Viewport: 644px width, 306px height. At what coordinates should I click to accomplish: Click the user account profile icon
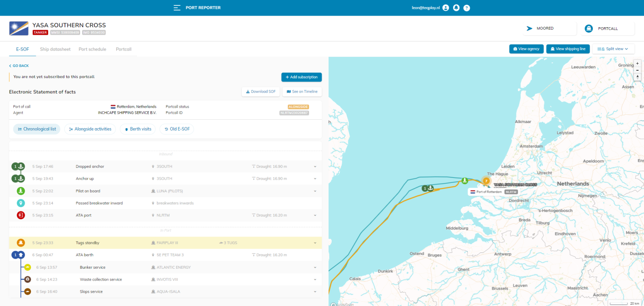[445, 8]
